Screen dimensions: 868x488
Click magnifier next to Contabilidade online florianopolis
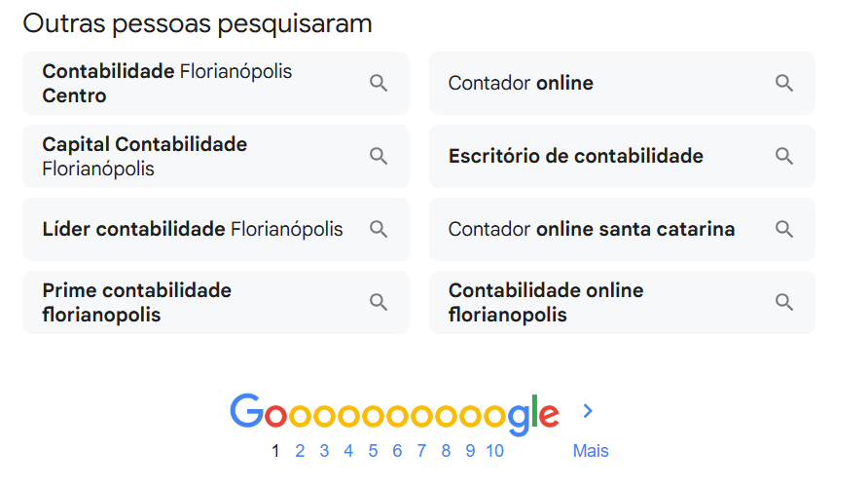pos(784,303)
